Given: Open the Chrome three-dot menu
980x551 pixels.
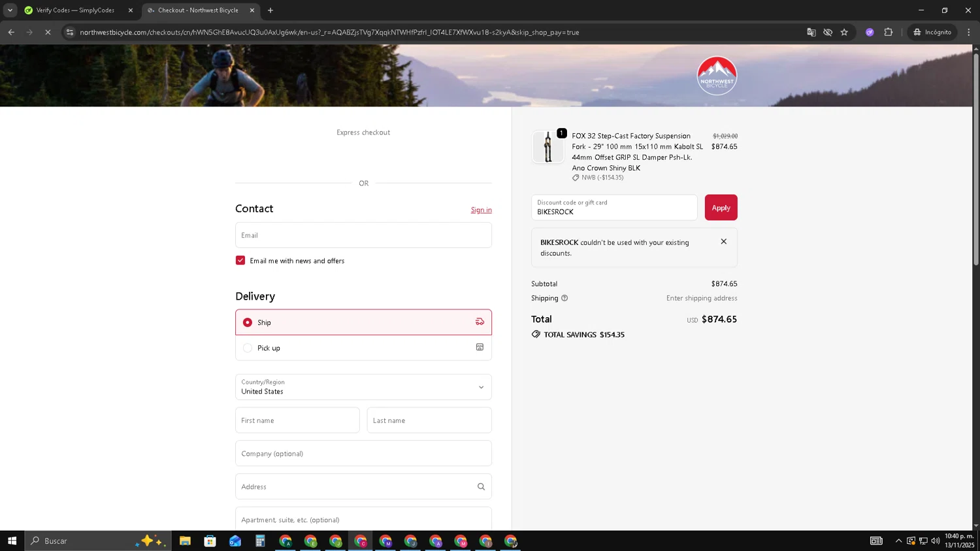Looking at the screenshot, I should tap(969, 32).
